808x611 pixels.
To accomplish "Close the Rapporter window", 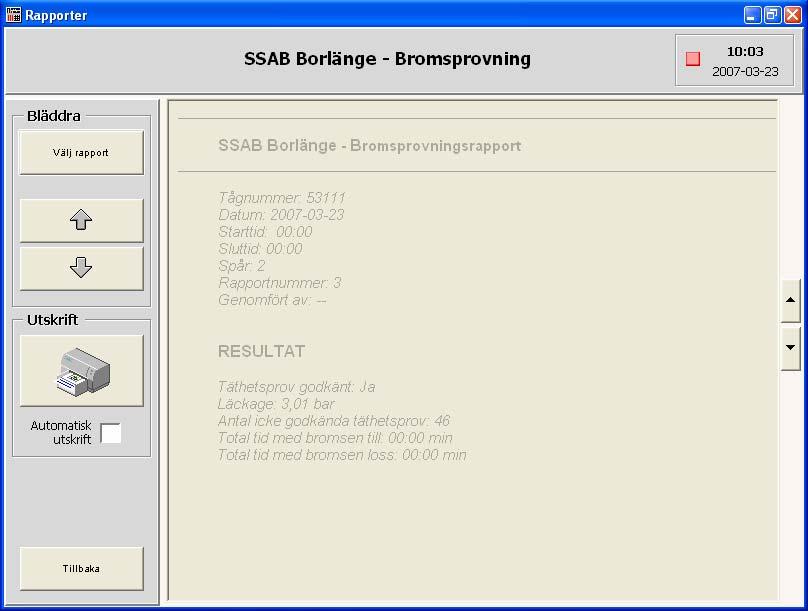I will click(792, 15).
